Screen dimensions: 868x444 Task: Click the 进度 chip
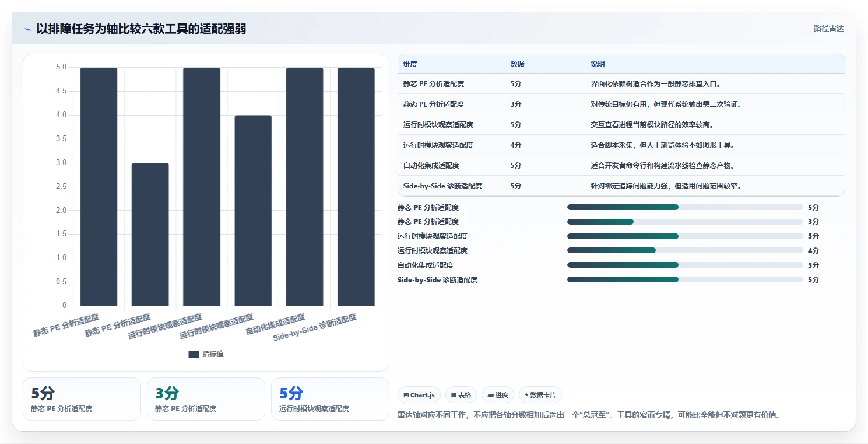coord(498,395)
